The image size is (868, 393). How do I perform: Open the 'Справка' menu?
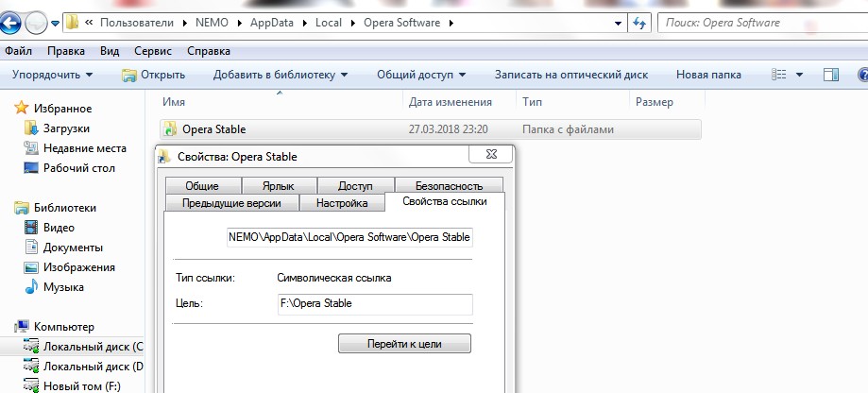pyautogui.click(x=209, y=51)
